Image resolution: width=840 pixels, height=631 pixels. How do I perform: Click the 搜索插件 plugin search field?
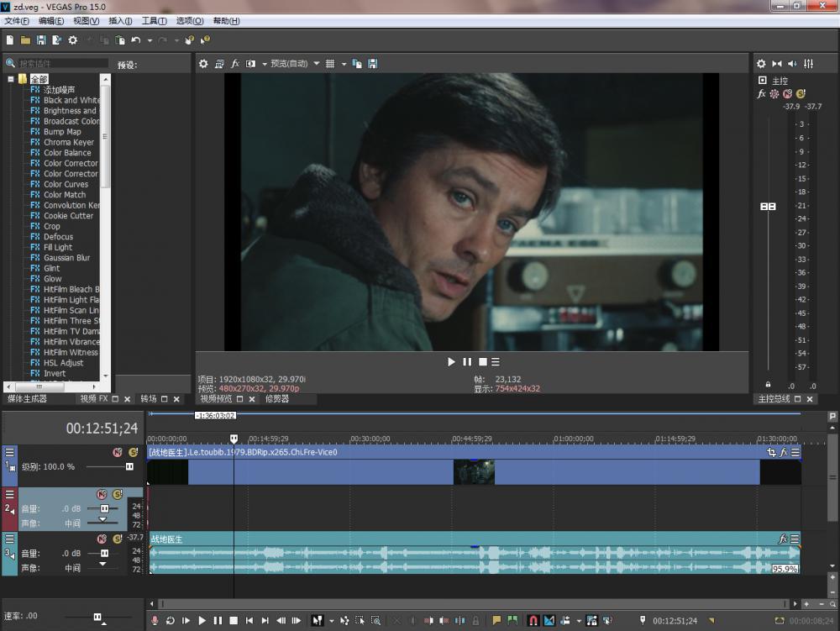click(x=63, y=63)
